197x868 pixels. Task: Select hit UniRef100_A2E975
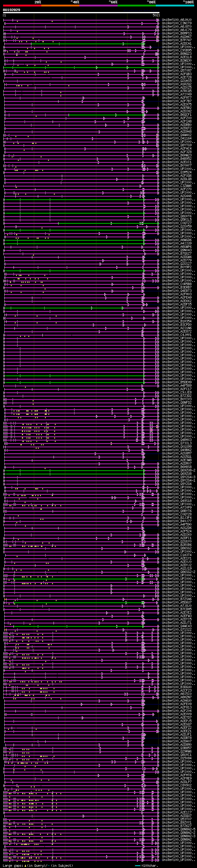[177, 104]
